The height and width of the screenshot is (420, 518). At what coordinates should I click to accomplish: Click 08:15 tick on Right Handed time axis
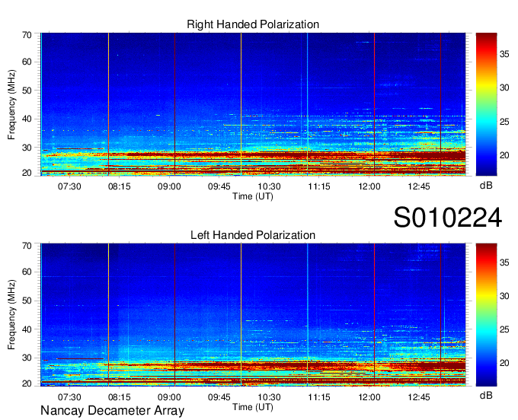click(x=120, y=186)
